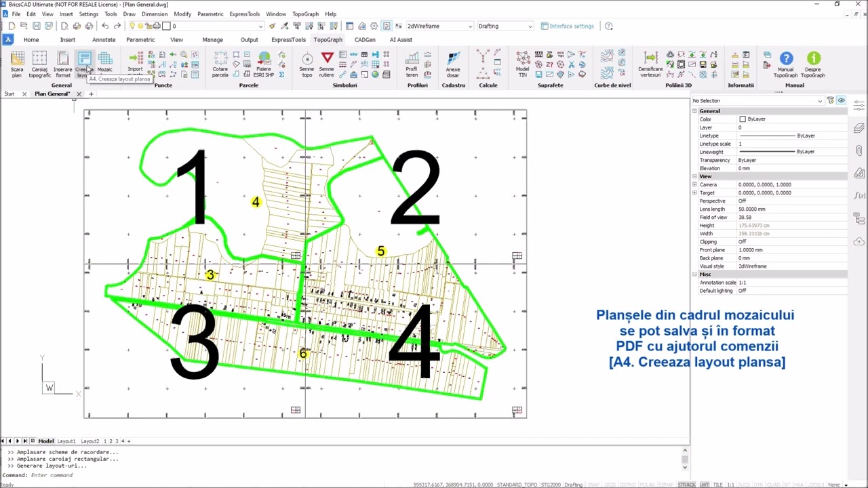868x488 pixels.
Task: Click the Anexe dosar icon
Action: click(x=452, y=64)
